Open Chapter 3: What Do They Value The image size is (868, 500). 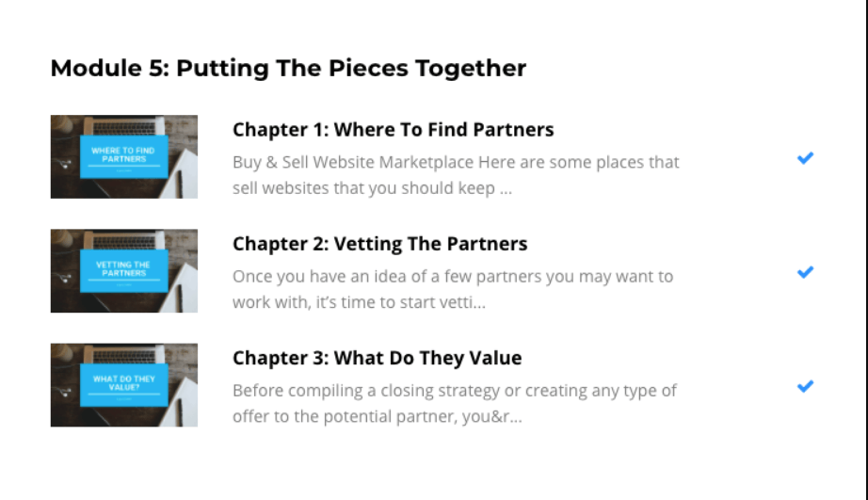(377, 358)
